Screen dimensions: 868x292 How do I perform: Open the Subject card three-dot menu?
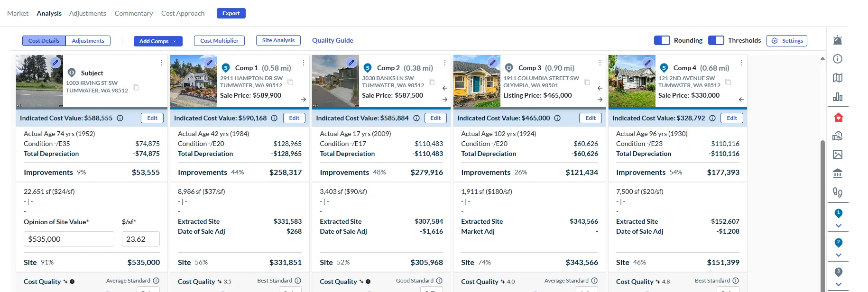click(161, 63)
